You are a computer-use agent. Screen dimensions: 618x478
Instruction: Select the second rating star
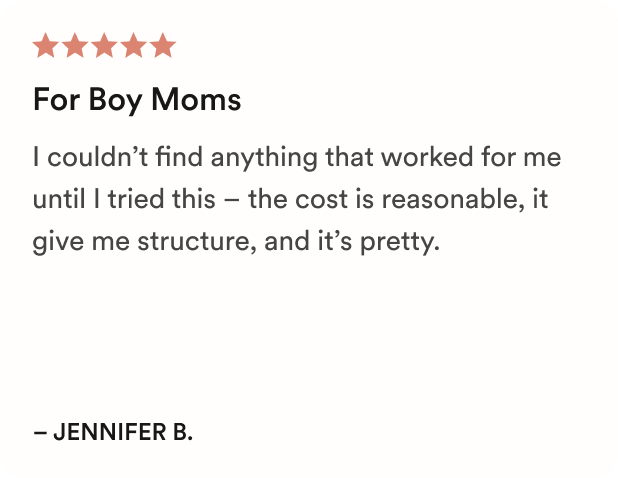pyautogui.click(x=75, y=45)
